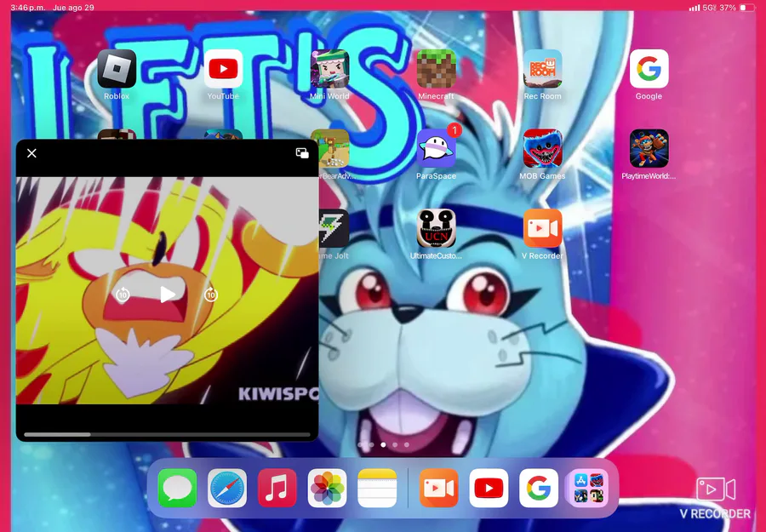This screenshot has width=766, height=532.
Task: Open the Bear Adventure game icon
Action: (x=334, y=148)
